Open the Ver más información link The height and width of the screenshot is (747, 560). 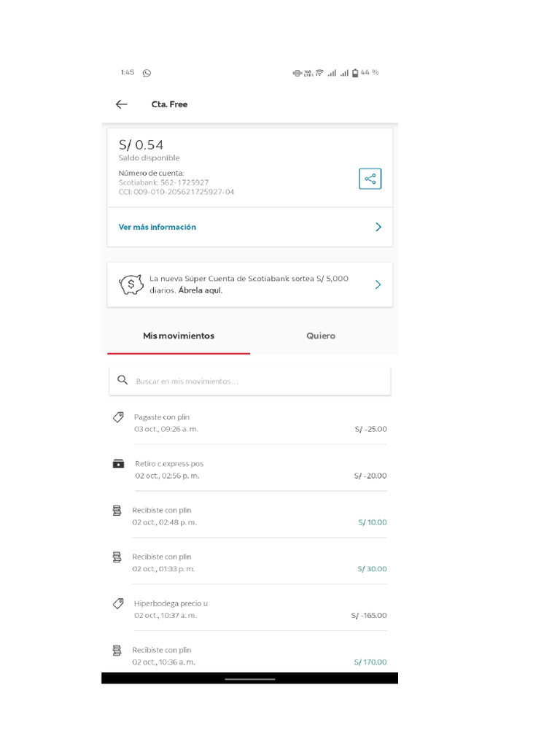[x=157, y=227]
